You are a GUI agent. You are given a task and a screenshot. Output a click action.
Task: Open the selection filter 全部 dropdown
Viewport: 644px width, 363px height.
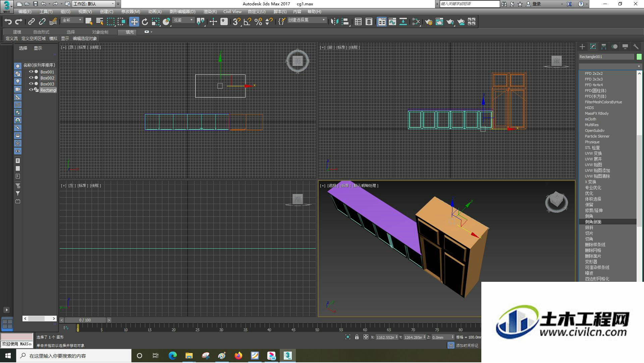point(72,20)
